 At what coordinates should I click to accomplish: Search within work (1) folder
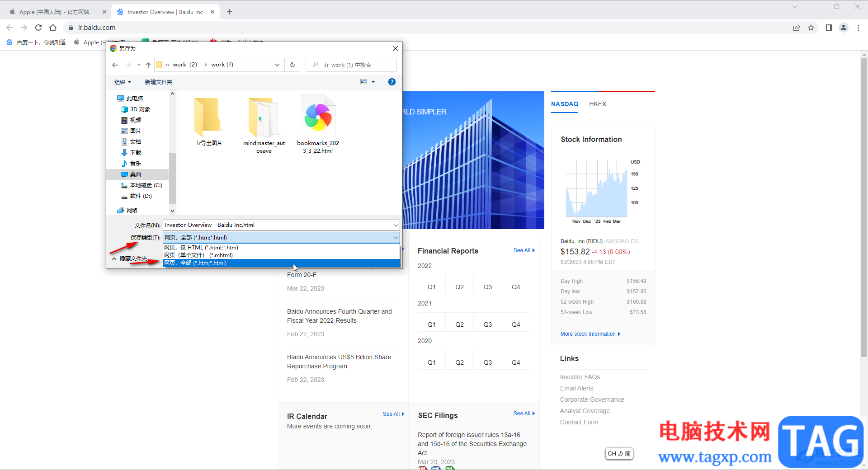pyautogui.click(x=351, y=65)
